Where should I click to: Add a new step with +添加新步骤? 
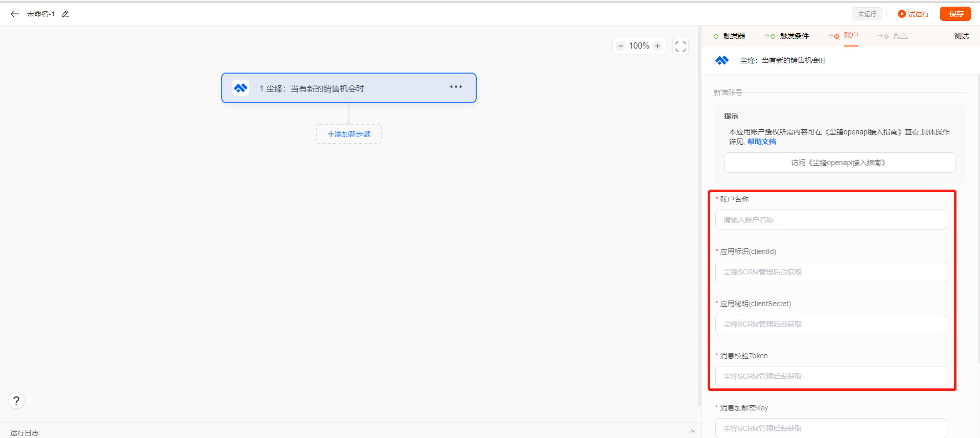(x=349, y=134)
